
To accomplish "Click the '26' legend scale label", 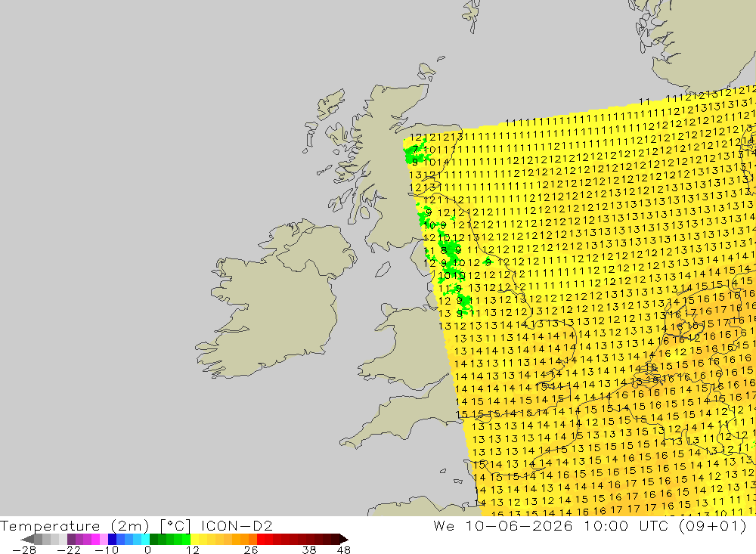I will click(251, 549).
